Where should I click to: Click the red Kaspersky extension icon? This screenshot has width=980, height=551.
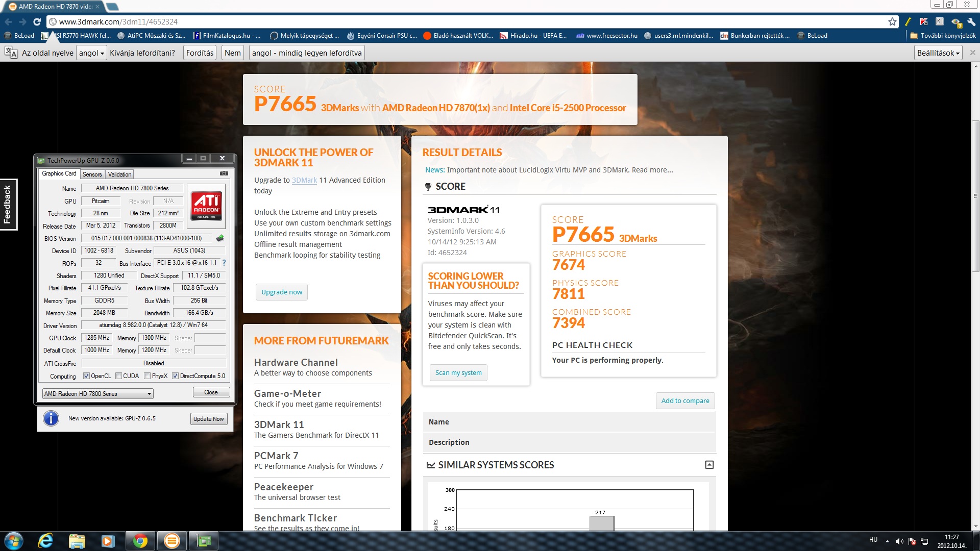924,21
